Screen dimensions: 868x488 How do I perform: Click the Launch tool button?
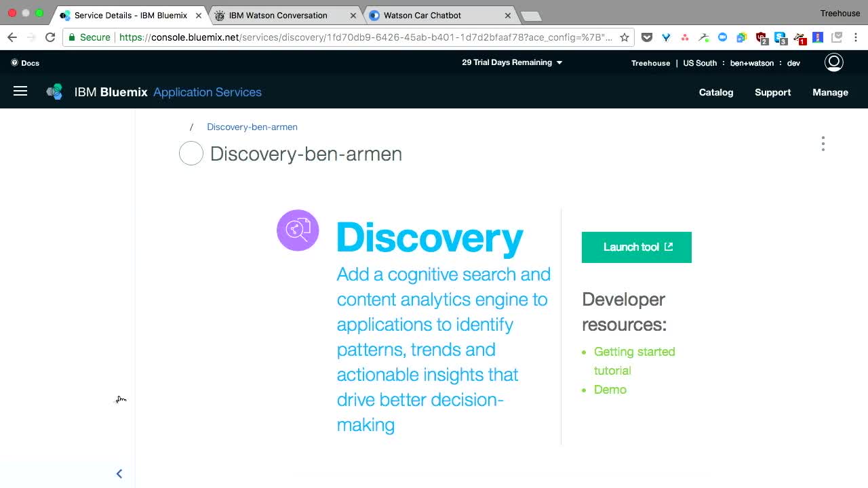637,247
